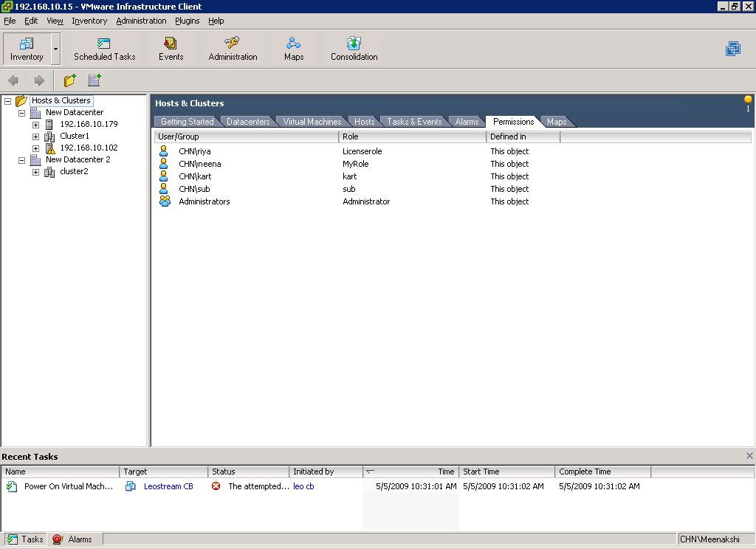Open the Administration menu
This screenshot has width=756, height=549.
141,21
